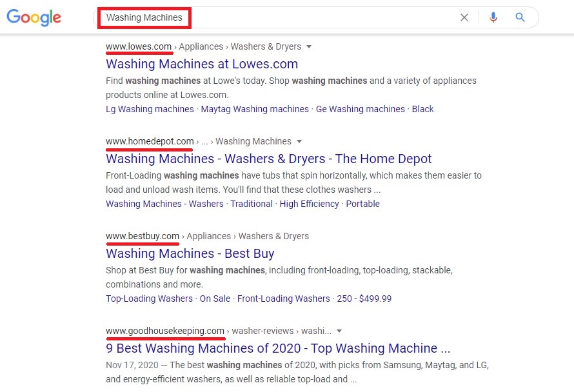
Task: Expand the dropdown arrow next to homedepot.com result
Action: click(299, 141)
